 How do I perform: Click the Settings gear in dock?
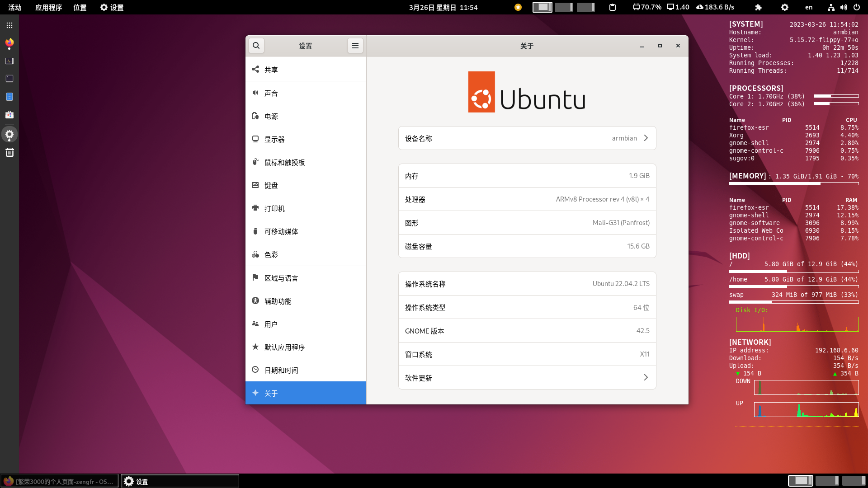pyautogui.click(x=9, y=134)
